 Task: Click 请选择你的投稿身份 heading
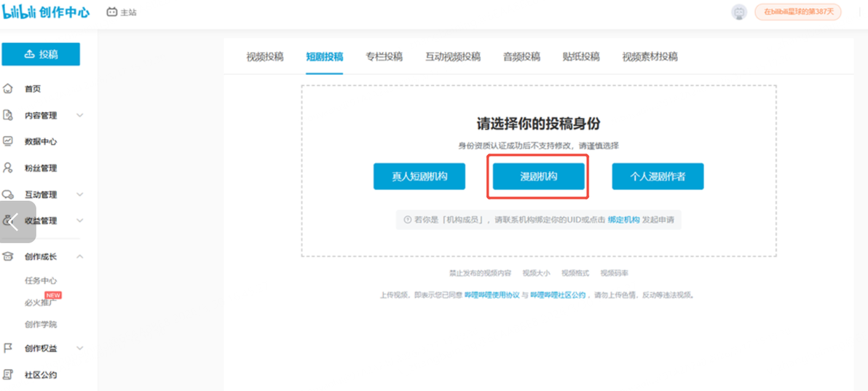(x=539, y=124)
